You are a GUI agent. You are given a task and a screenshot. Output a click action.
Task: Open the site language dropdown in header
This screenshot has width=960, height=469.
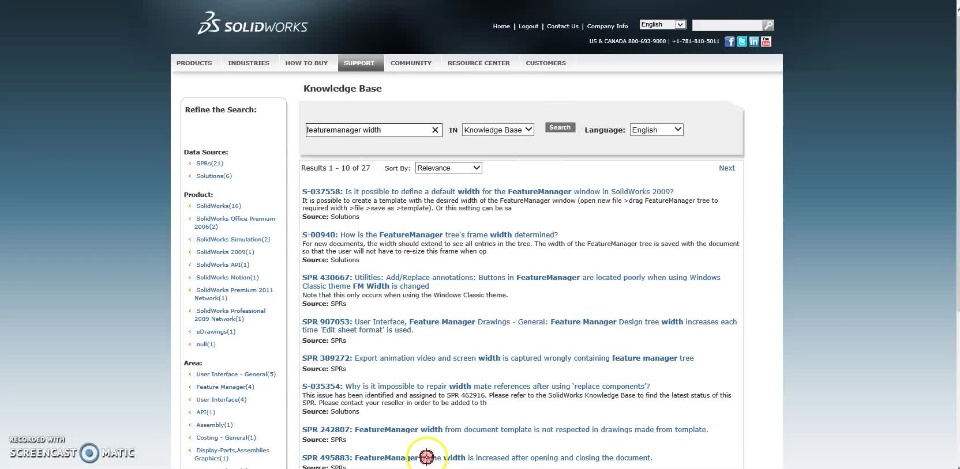pyautogui.click(x=662, y=24)
